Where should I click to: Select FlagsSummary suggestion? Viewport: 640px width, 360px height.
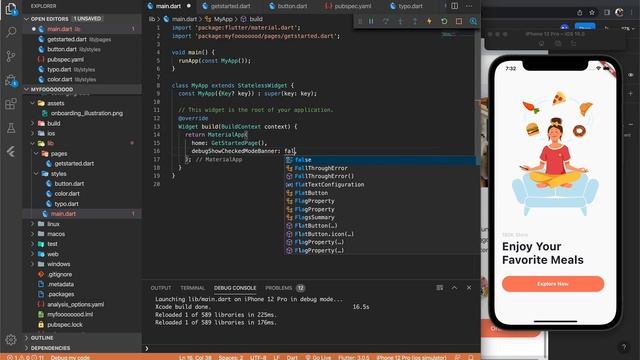point(380,218)
